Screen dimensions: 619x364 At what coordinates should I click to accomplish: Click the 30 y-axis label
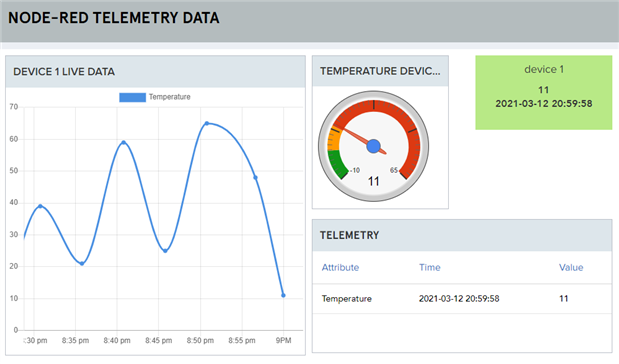click(14, 235)
